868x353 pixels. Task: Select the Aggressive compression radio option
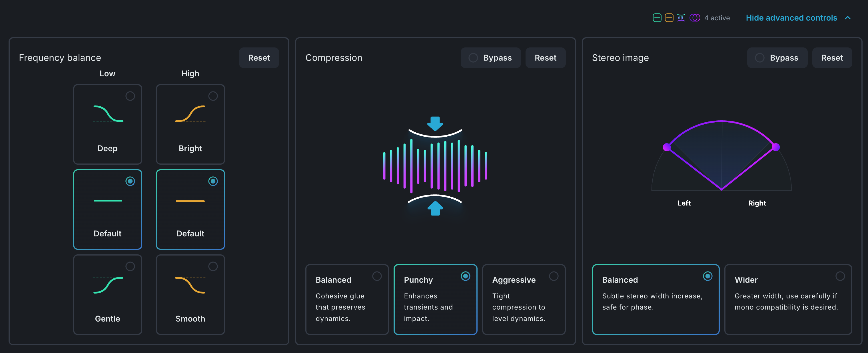pyautogui.click(x=553, y=276)
